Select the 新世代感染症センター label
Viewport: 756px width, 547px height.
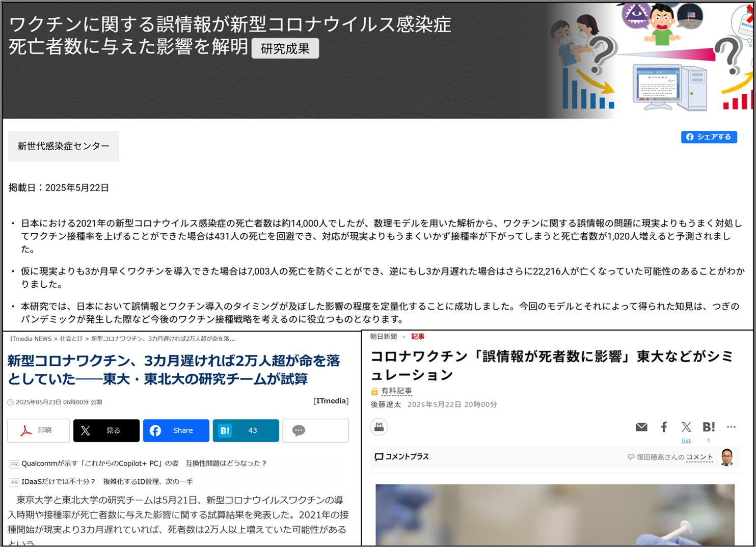pyautogui.click(x=64, y=146)
